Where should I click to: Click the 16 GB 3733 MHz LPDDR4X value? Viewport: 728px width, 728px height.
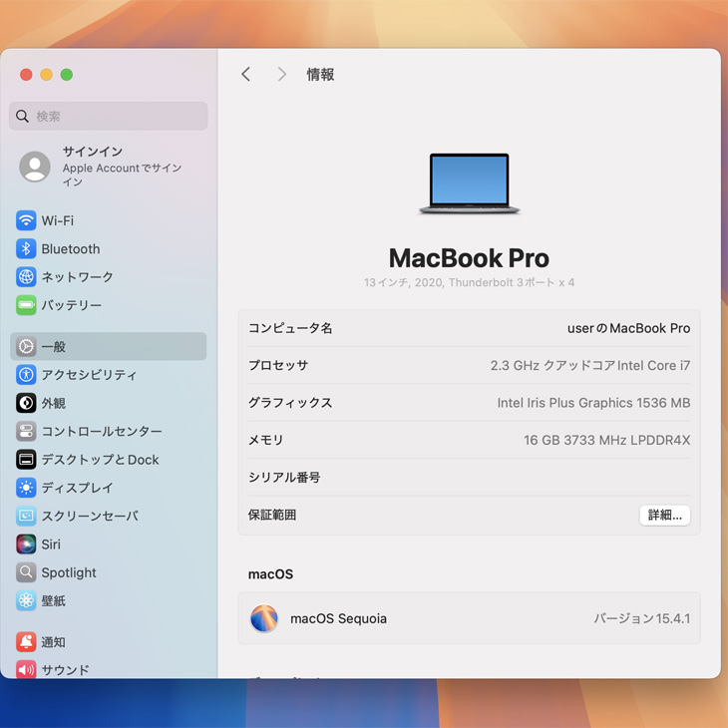tap(606, 440)
